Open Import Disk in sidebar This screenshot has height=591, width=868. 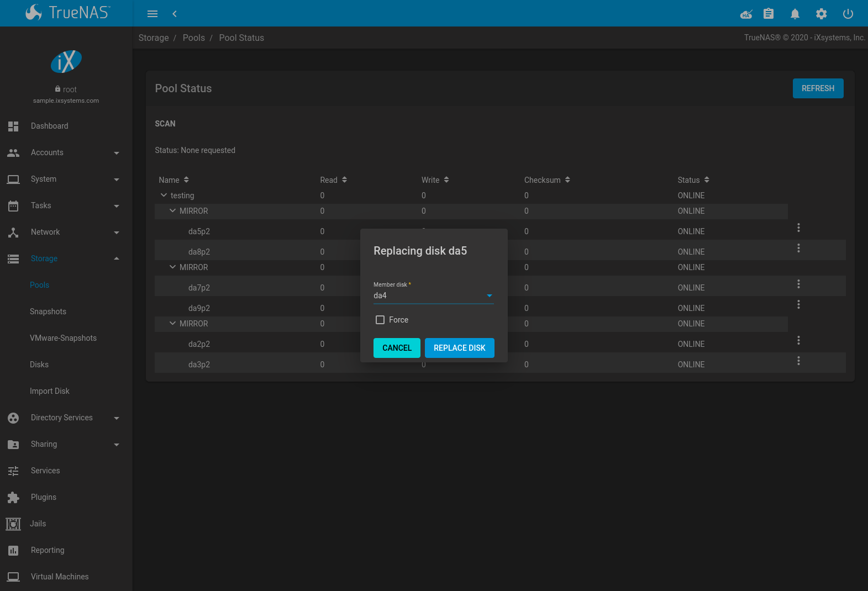point(50,391)
